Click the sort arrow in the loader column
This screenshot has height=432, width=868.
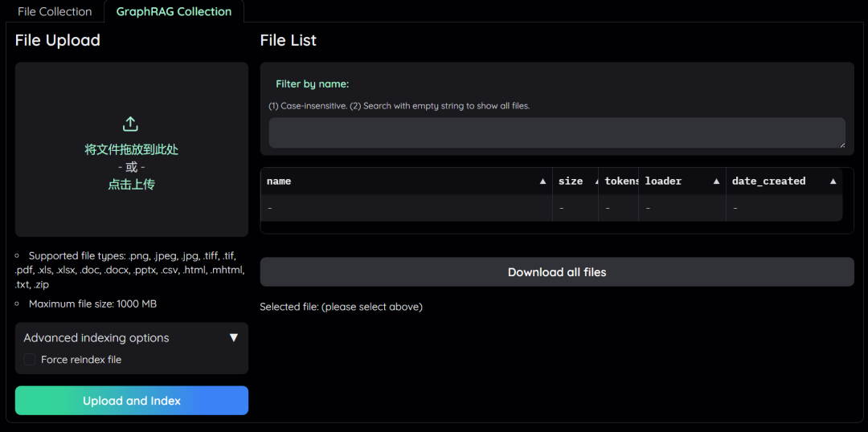[x=716, y=181]
